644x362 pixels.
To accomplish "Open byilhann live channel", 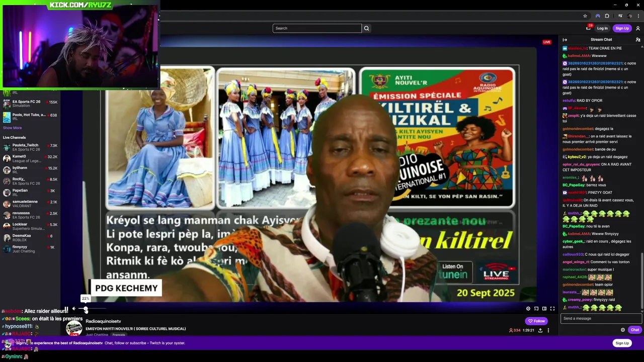I will pos(30,170).
